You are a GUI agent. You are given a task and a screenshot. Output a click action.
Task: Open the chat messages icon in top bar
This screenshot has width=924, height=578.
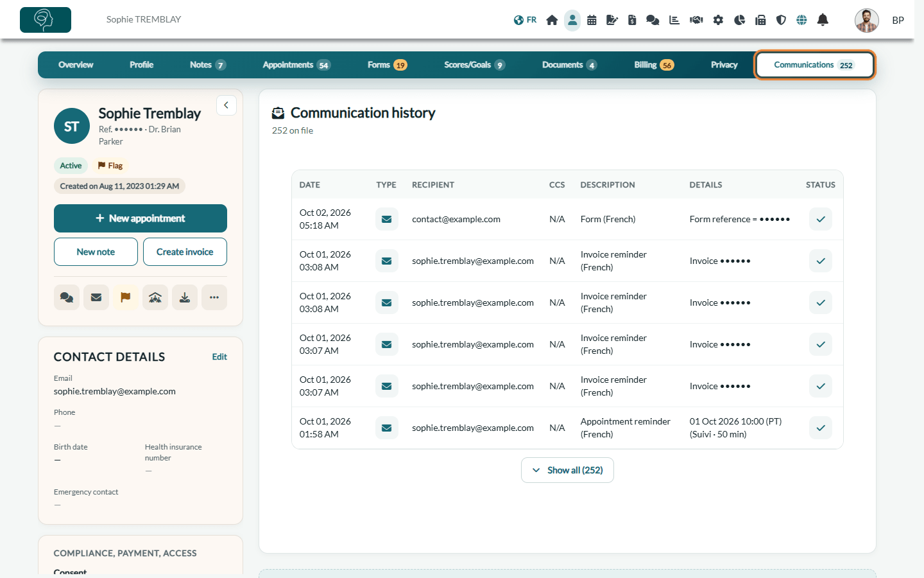pyautogui.click(x=653, y=20)
